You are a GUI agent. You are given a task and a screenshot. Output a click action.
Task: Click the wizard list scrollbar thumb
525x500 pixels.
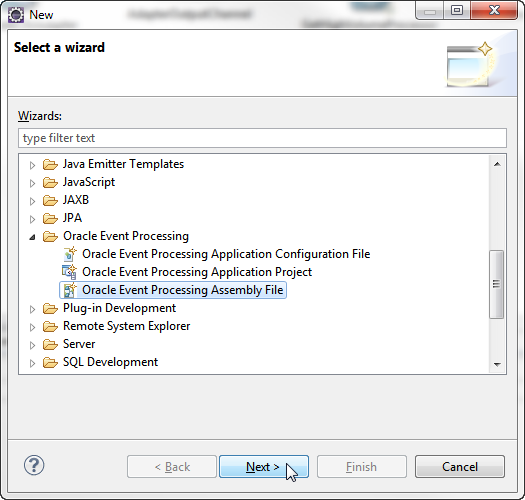click(497, 284)
